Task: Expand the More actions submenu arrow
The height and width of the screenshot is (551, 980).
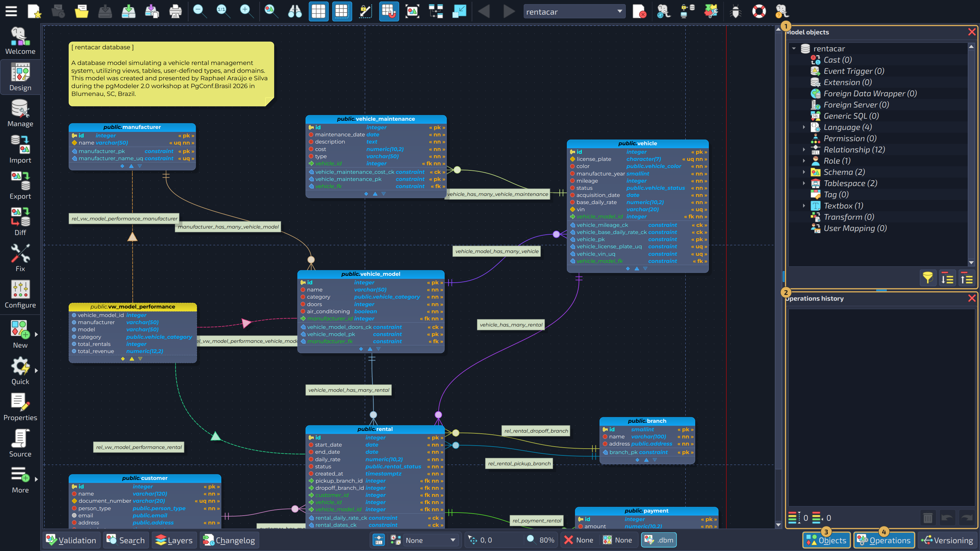Action: [x=36, y=480]
